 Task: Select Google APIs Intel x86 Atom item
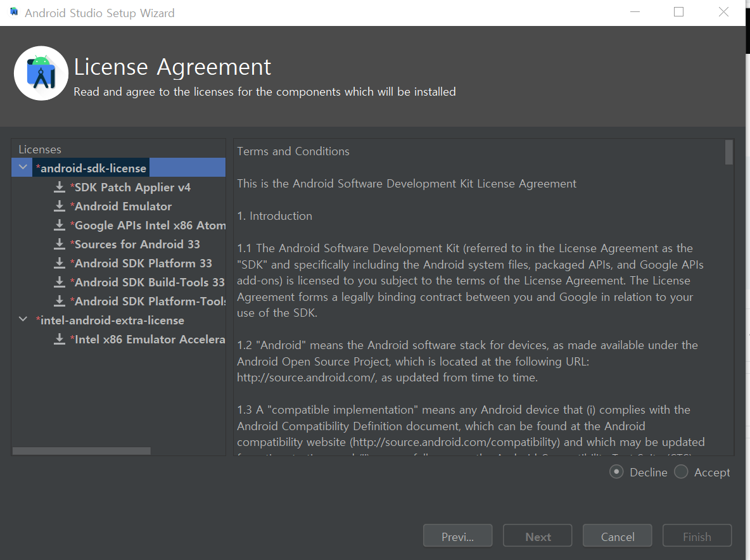pyautogui.click(x=148, y=226)
